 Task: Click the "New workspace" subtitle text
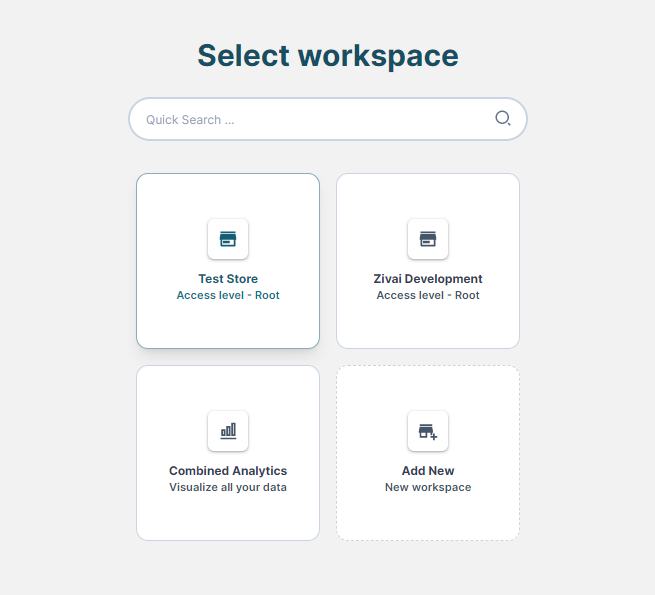click(x=428, y=488)
